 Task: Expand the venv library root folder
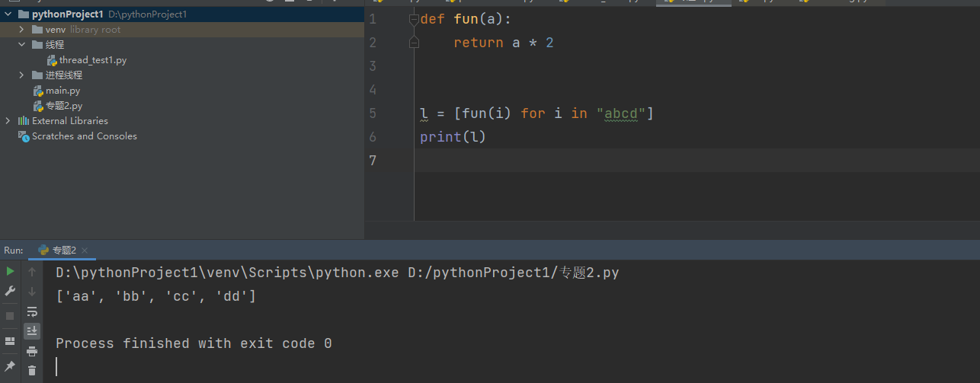point(22,30)
